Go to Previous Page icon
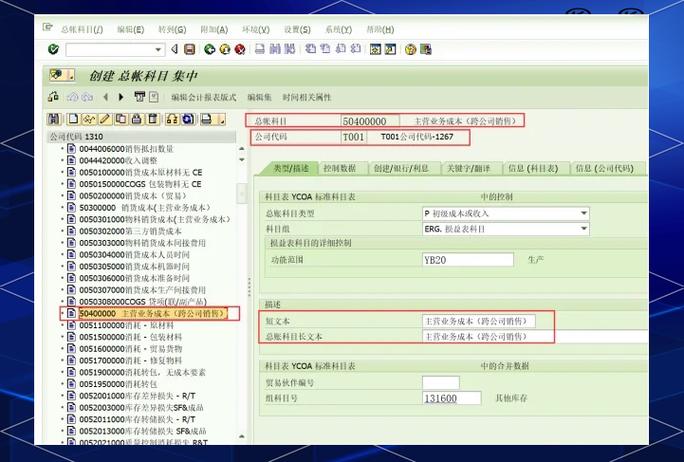This screenshot has height=462, width=684. [x=325, y=49]
